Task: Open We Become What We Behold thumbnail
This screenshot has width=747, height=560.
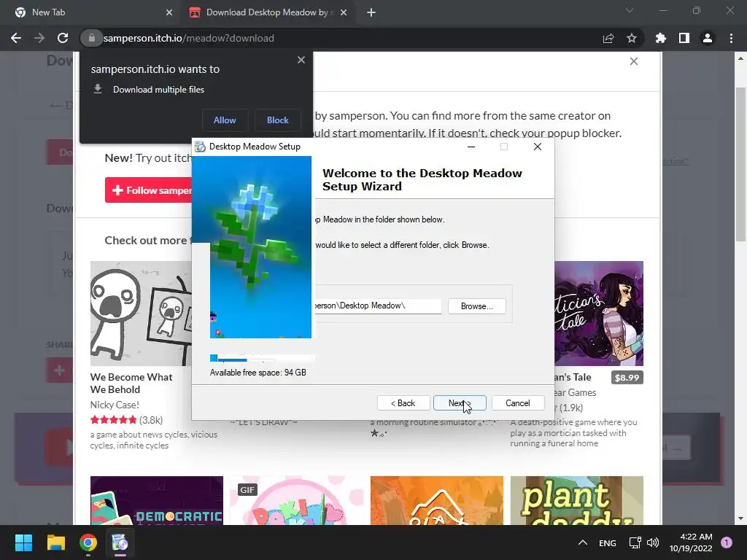Action: [141, 314]
